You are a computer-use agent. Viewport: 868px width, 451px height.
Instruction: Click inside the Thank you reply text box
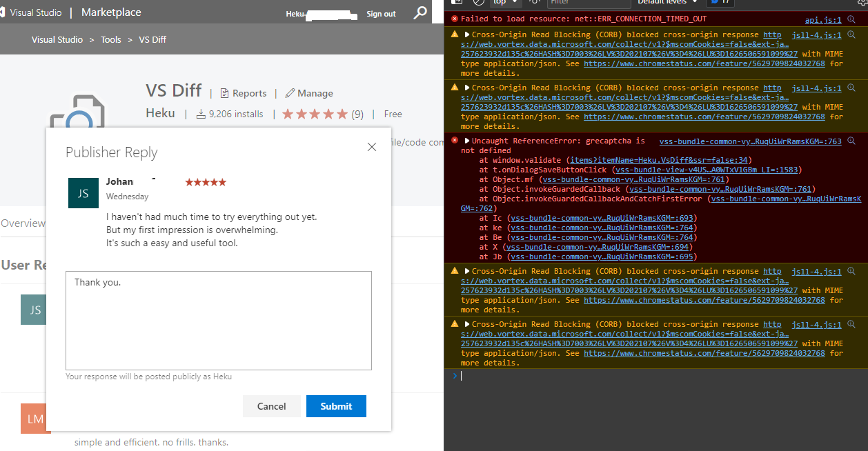218,321
